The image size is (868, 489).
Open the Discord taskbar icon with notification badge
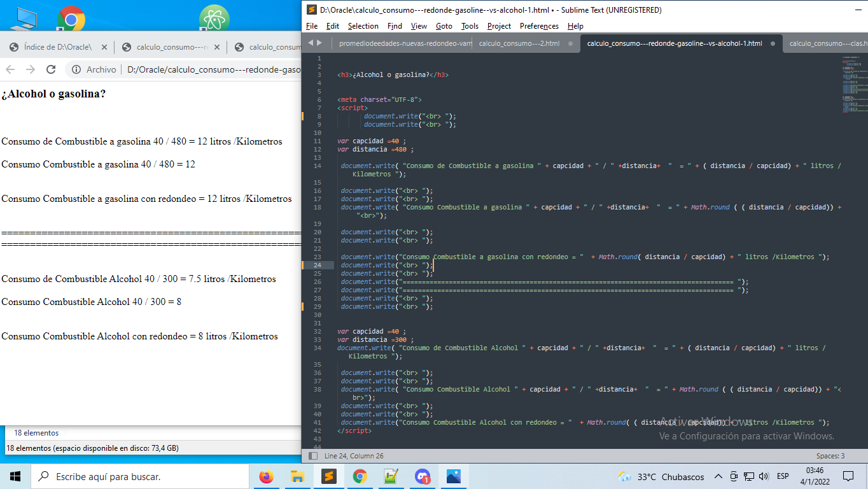(x=423, y=476)
